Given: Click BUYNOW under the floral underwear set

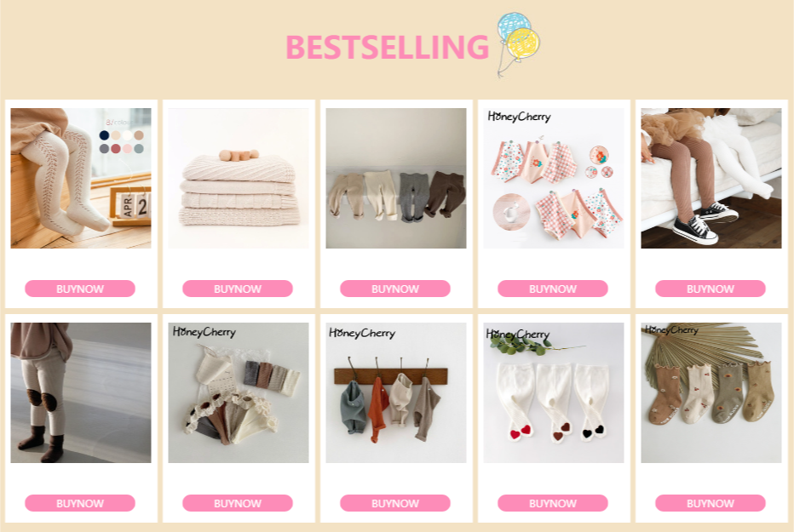Looking at the screenshot, I should [552, 289].
